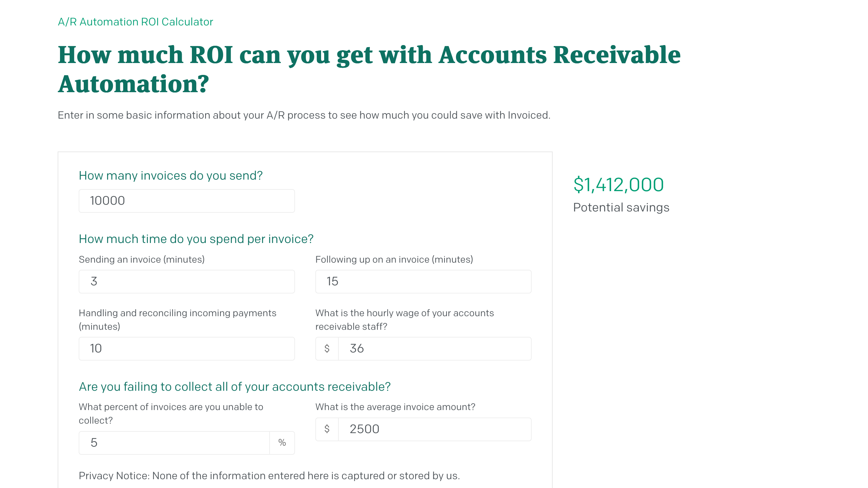The height and width of the screenshot is (488, 868).
Task: Click the dollar sign beside the invoice amount input
Action: click(x=327, y=429)
